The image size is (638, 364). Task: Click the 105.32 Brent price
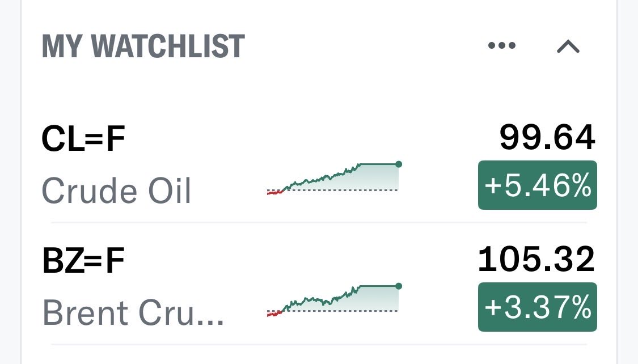click(536, 259)
